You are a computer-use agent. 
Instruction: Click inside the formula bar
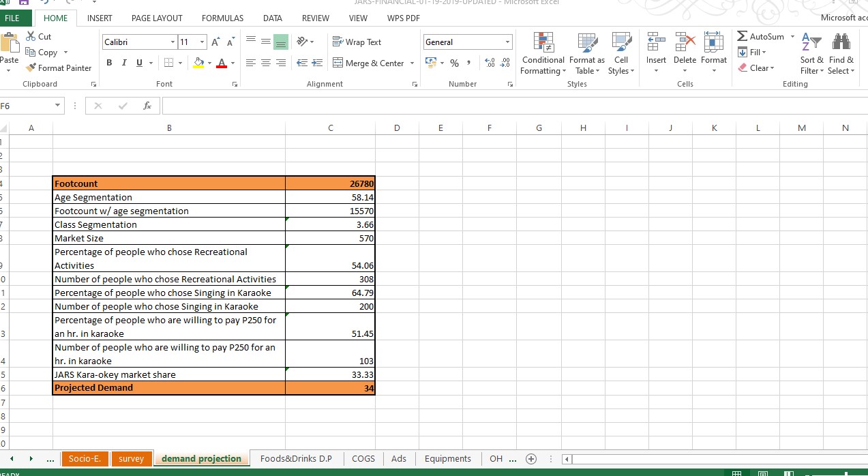514,106
